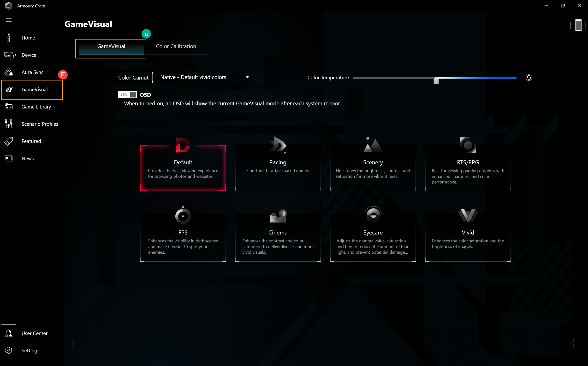The width and height of the screenshot is (588, 366).
Task: Select the RTS/RPG GameVisual mode
Action: click(467, 162)
